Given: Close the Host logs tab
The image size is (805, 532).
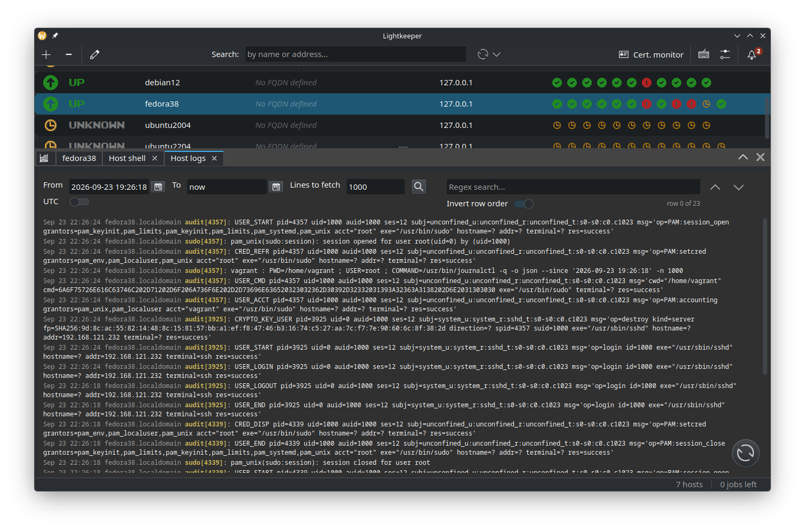Looking at the screenshot, I should [x=214, y=158].
